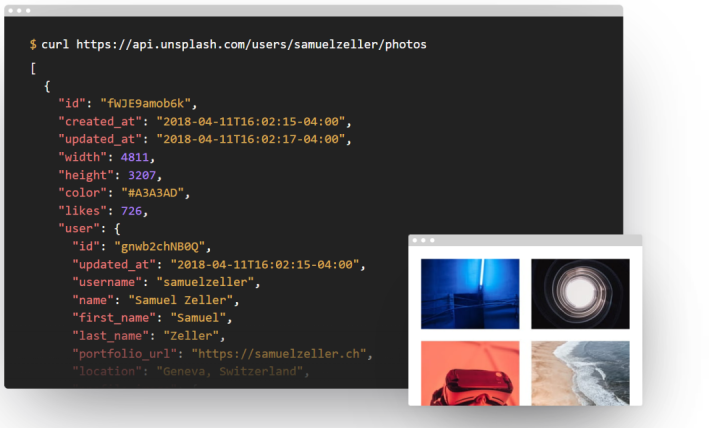This screenshot has height=428, width=720.
Task: Click the "user" key line
Action: (89, 229)
